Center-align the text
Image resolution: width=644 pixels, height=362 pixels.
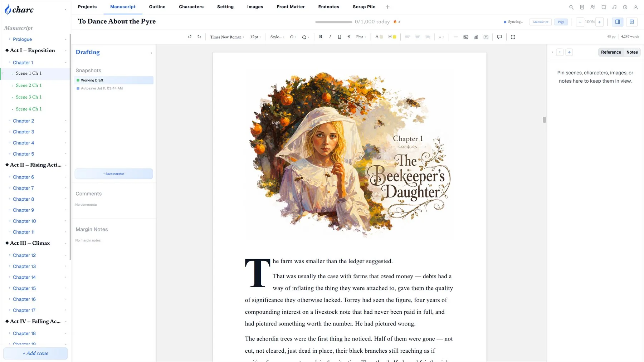pyautogui.click(x=417, y=37)
